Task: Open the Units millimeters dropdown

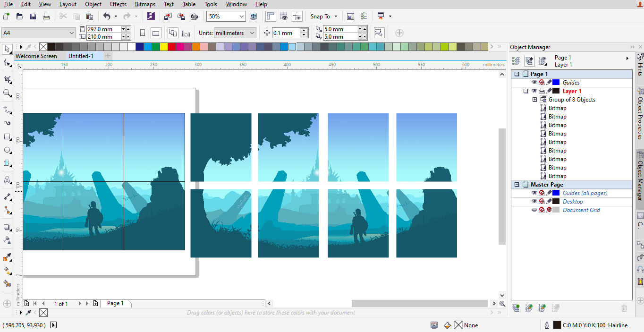Action: [252, 33]
